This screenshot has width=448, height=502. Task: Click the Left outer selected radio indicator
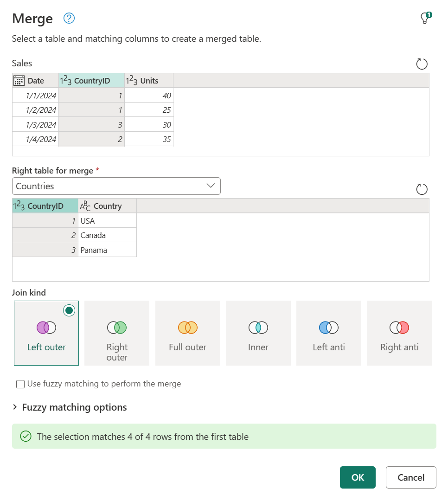(69, 310)
